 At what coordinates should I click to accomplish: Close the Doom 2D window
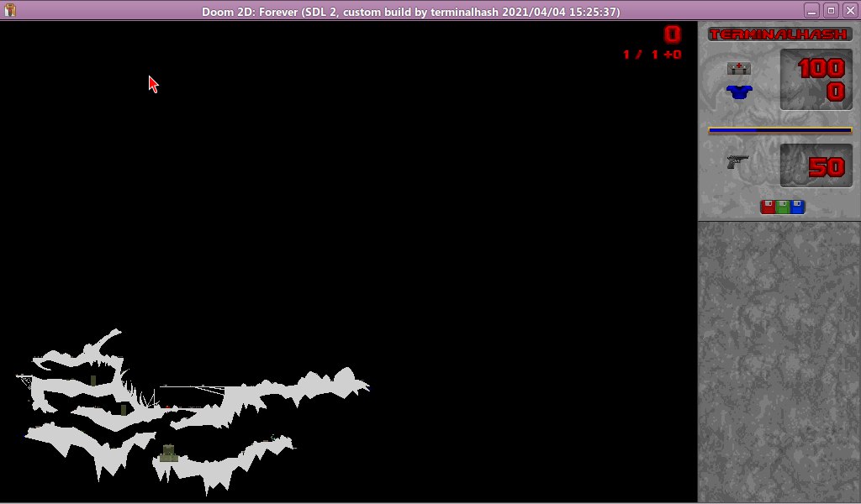[x=850, y=10]
